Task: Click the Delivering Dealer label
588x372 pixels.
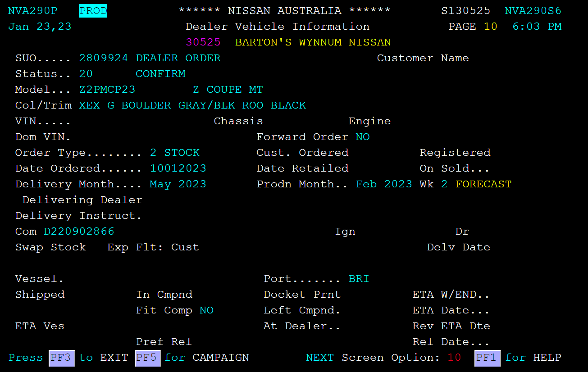Action: click(82, 200)
